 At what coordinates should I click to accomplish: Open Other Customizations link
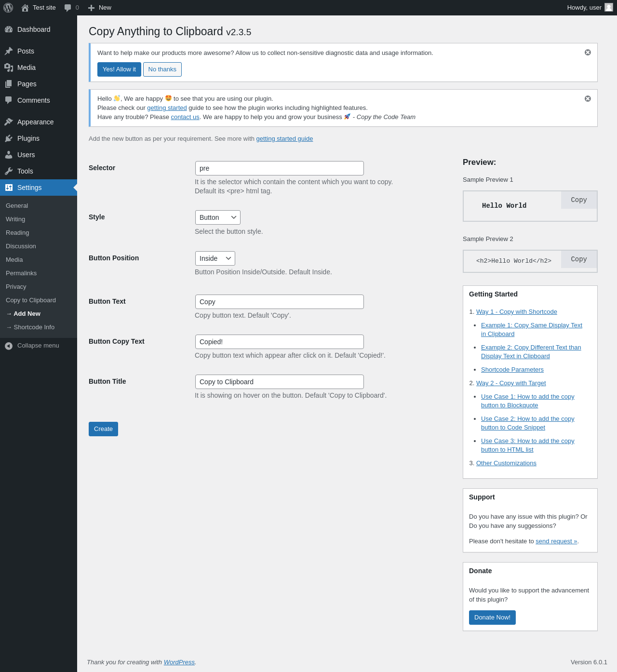click(x=506, y=463)
